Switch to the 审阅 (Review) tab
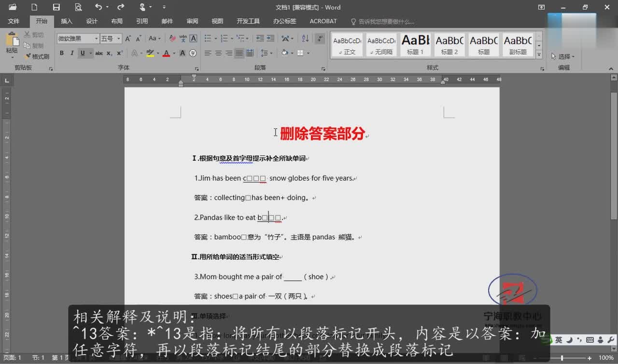Screen dimensions: 618x364 192,21
